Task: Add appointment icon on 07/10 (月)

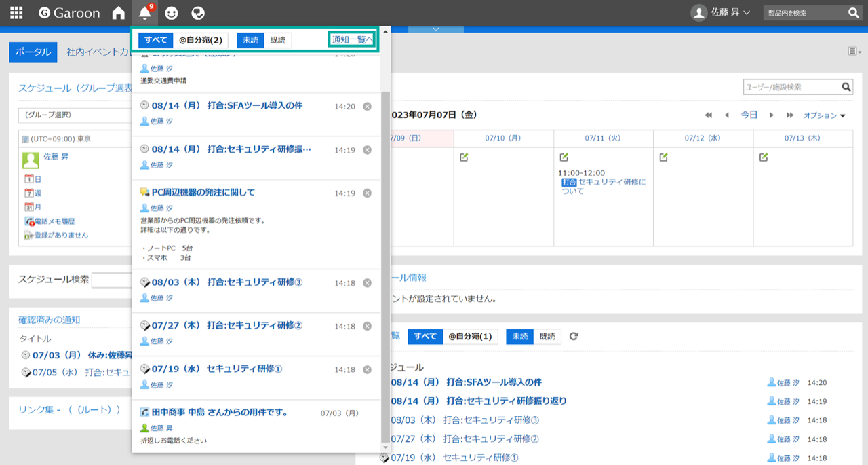Action: point(464,157)
